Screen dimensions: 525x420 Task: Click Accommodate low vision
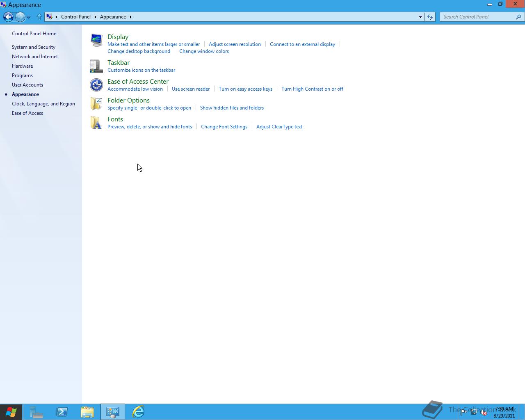click(135, 89)
